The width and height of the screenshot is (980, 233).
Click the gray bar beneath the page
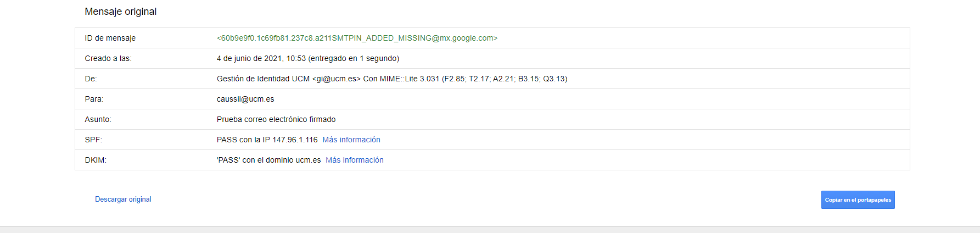point(490,230)
